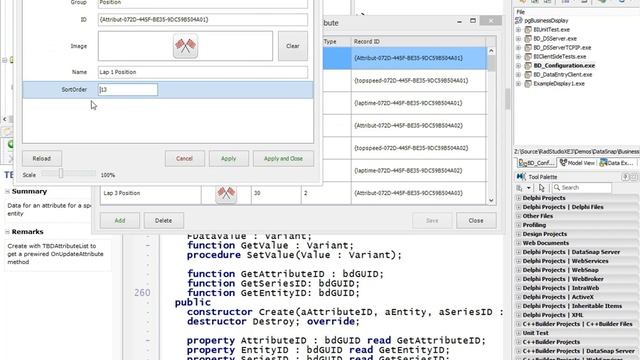Click the grid scrollbar down arrow
The image size is (640, 360).
tap(491, 200)
